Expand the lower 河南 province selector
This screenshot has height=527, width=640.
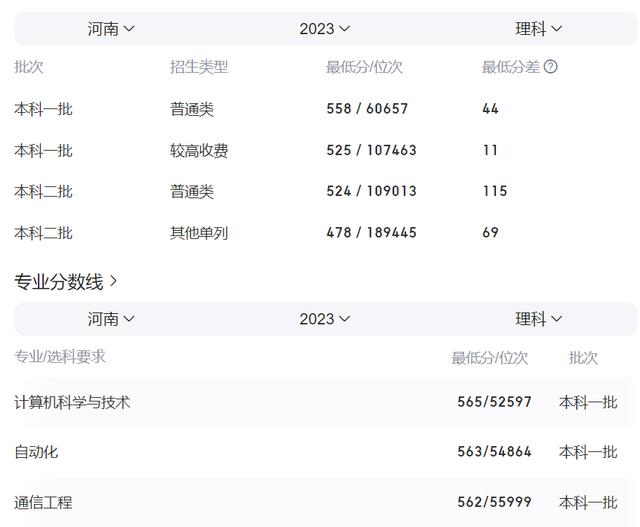[x=111, y=319]
